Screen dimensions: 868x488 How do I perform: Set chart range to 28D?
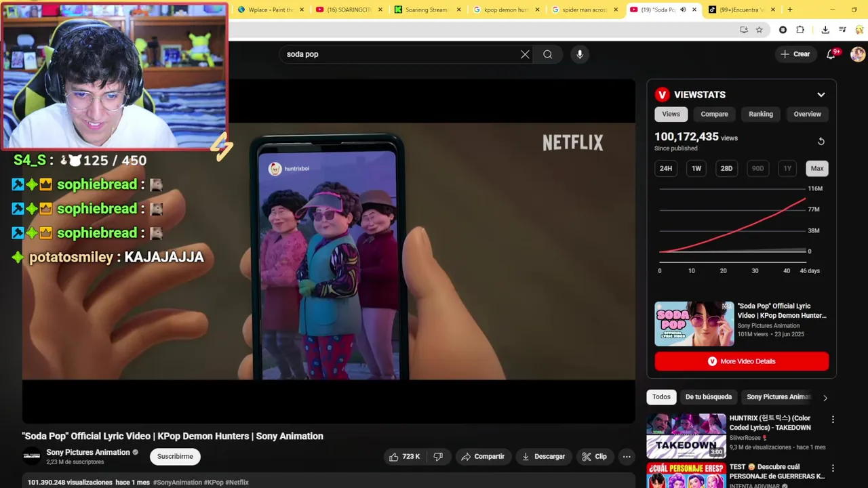(726, 169)
